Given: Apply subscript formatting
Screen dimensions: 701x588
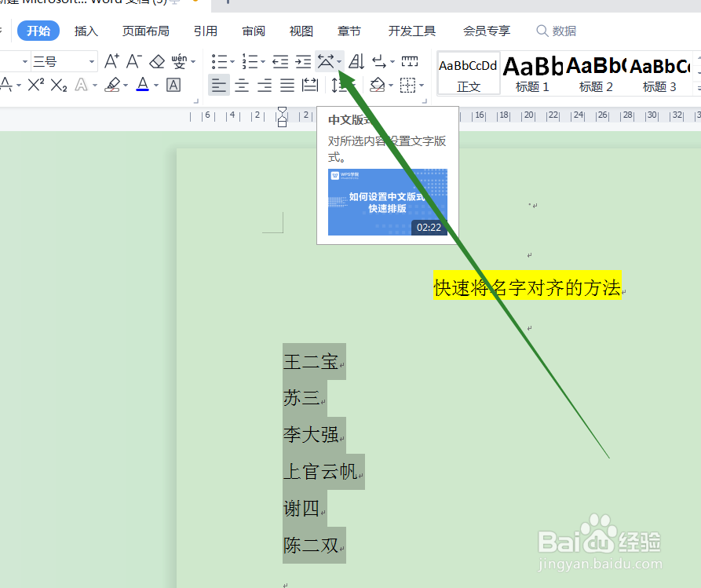Looking at the screenshot, I should point(58,85).
